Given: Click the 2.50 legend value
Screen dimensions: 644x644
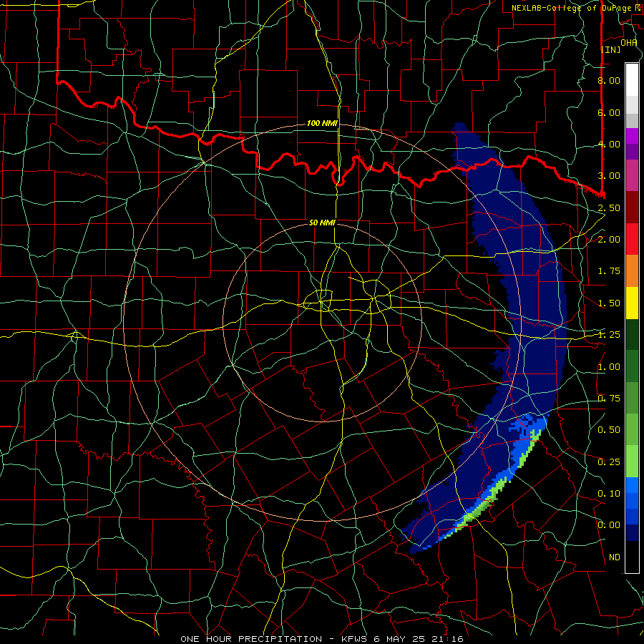Looking at the screenshot, I should [609, 208].
